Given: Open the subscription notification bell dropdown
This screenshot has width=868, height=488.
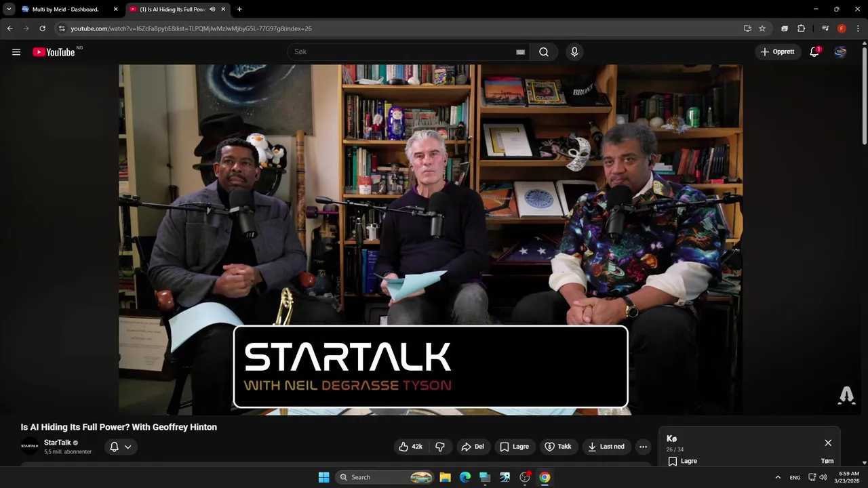Looking at the screenshot, I should (x=121, y=447).
